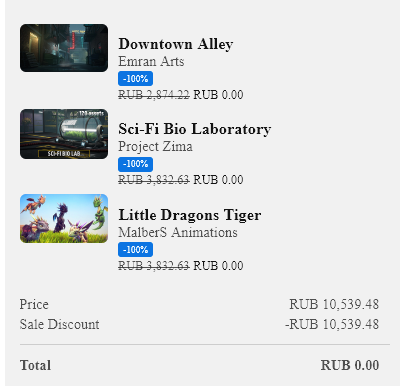The width and height of the screenshot is (400, 386).
Task: Visit the Emran Arts seller page
Action: [x=151, y=61]
